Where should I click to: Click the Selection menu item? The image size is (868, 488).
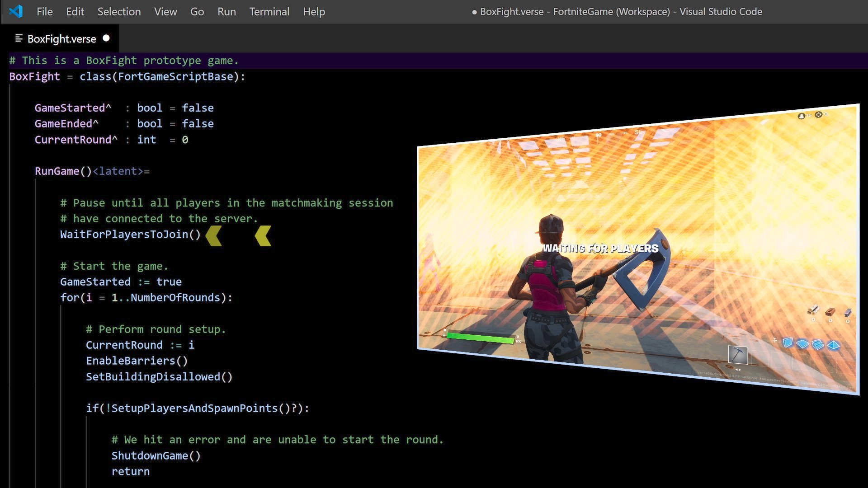click(118, 11)
